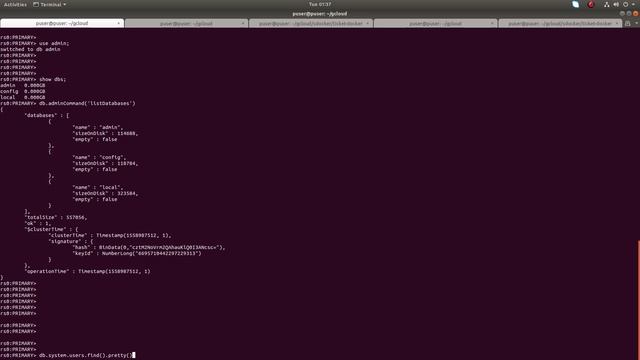The image size is (640, 360).
Task: Switch to the second terminal tab
Action: pos(187,23)
